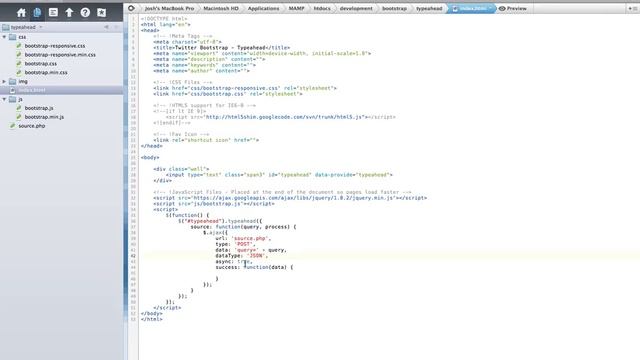The height and width of the screenshot is (360, 640).
Task: Click the shortcut icon link line
Action: 206,140
